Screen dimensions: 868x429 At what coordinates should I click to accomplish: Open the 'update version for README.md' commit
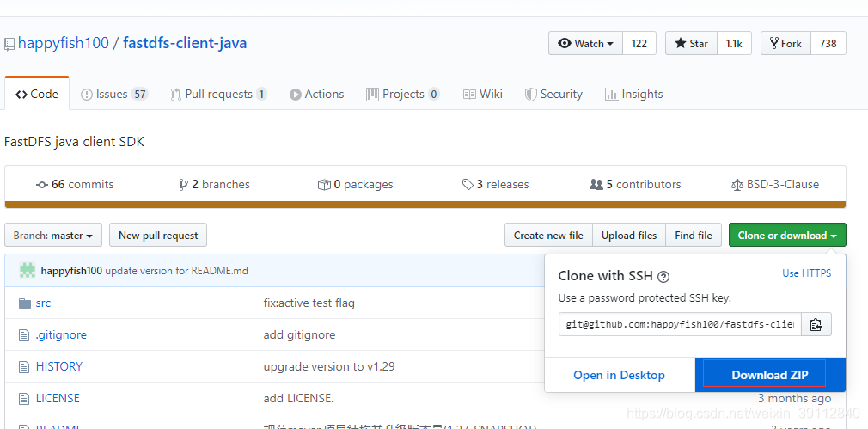point(176,271)
